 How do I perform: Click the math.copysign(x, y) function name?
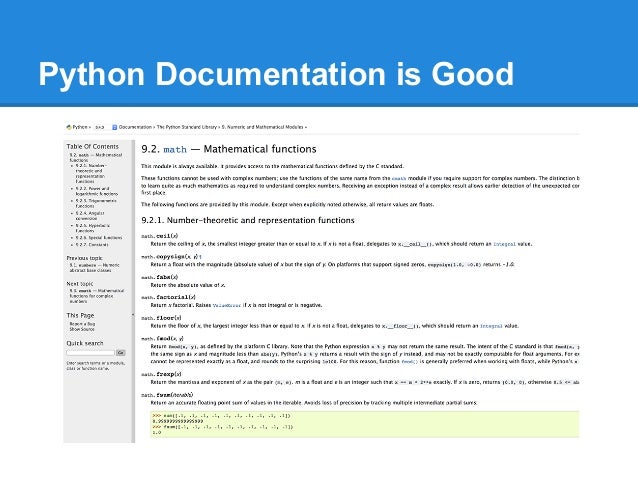pos(171,256)
